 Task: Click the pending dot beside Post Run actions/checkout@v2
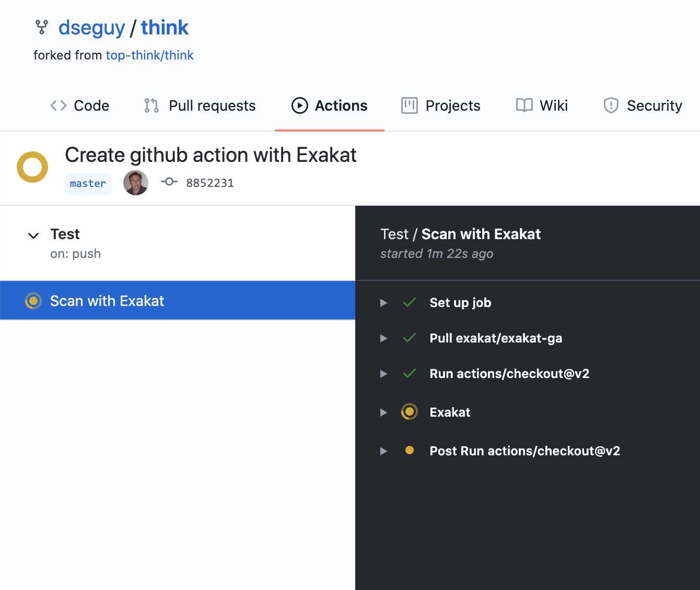click(x=410, y=451)
